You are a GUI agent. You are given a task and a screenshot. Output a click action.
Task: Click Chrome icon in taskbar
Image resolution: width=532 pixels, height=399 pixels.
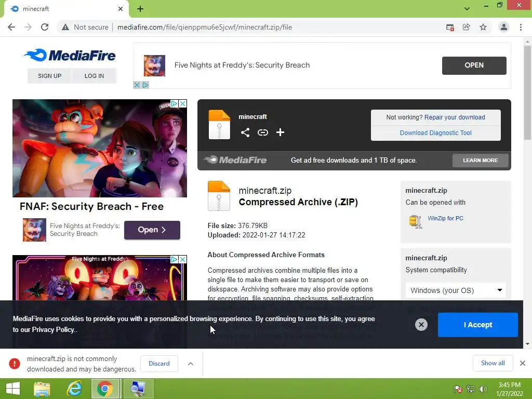coord(105,389)
